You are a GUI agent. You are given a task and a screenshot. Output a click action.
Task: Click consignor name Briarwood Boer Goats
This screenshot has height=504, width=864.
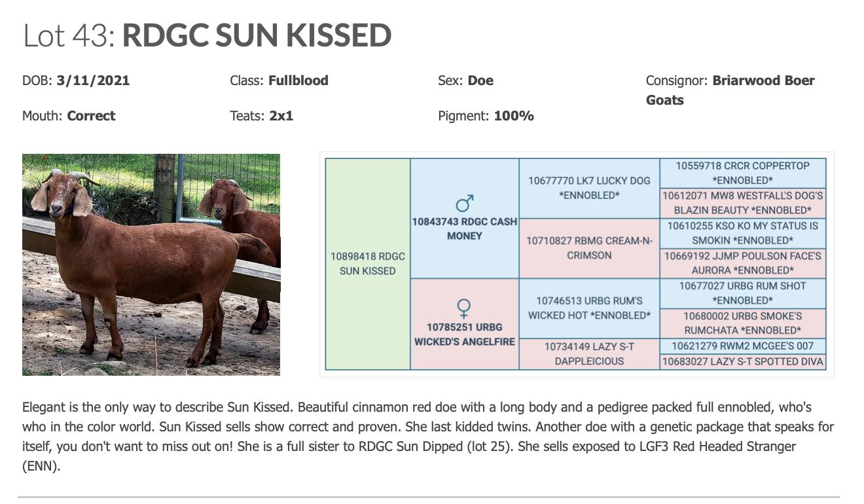(x=763, y=81)
